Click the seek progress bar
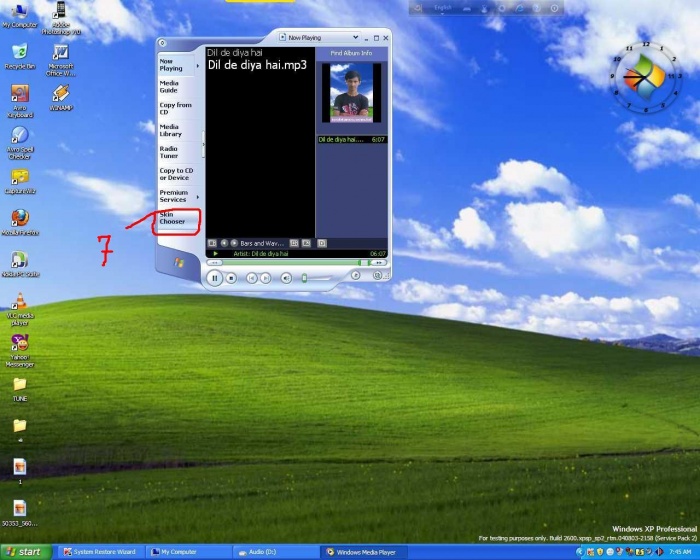Viewport: 700px width, 560px height. coord(296,263)
